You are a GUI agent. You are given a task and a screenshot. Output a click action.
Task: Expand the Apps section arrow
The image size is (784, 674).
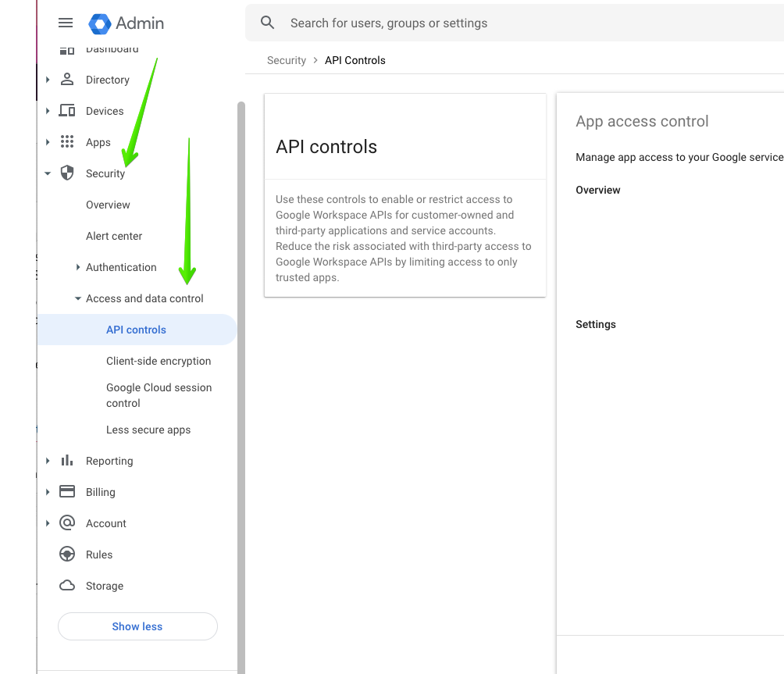coord(48,142)
